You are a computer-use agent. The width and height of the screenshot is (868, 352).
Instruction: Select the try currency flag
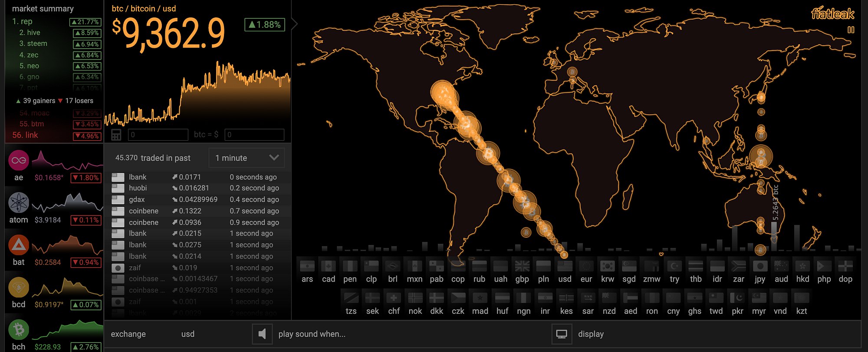[x=674, y=266]
